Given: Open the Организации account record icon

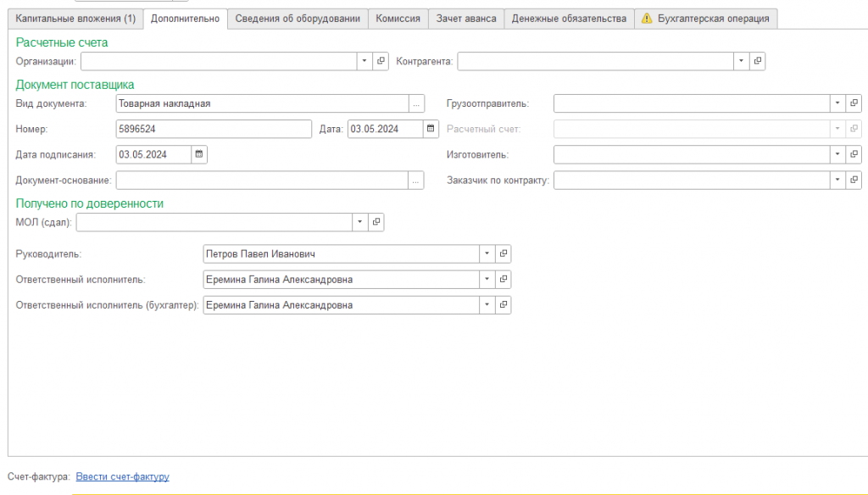Looking at the screenshot, I should pyautogui.click(x=381, y=61).
